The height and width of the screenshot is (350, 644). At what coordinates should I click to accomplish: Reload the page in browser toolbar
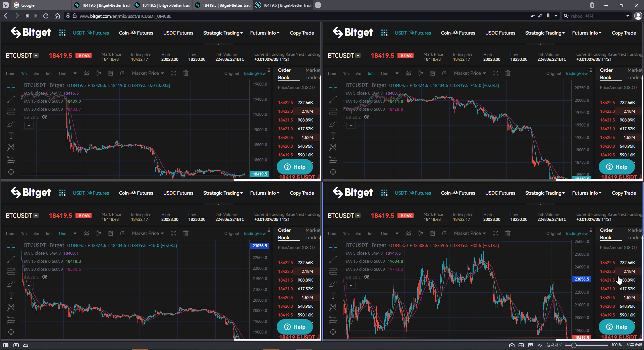pyautogui.click(x=46, y=16)
